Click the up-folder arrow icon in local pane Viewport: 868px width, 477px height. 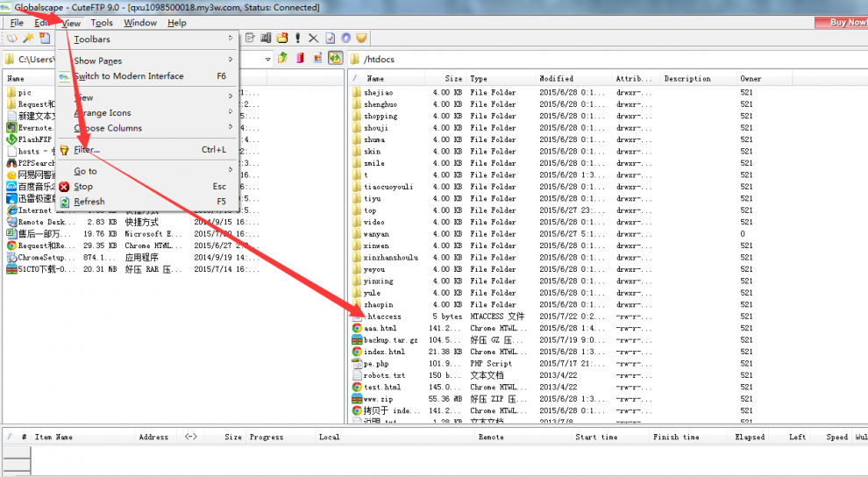pos(282,59)
